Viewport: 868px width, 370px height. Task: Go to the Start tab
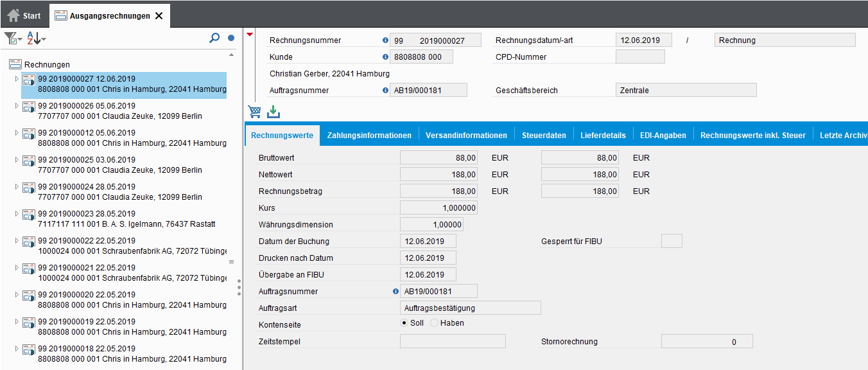[x=24, y=15]
